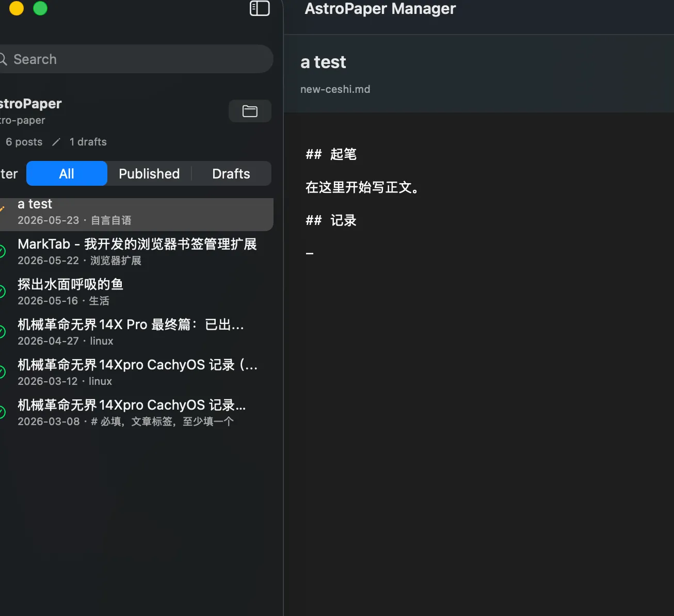Click the 自言自语 tag text
Screen dimensions: 674x616
[111, 220]
